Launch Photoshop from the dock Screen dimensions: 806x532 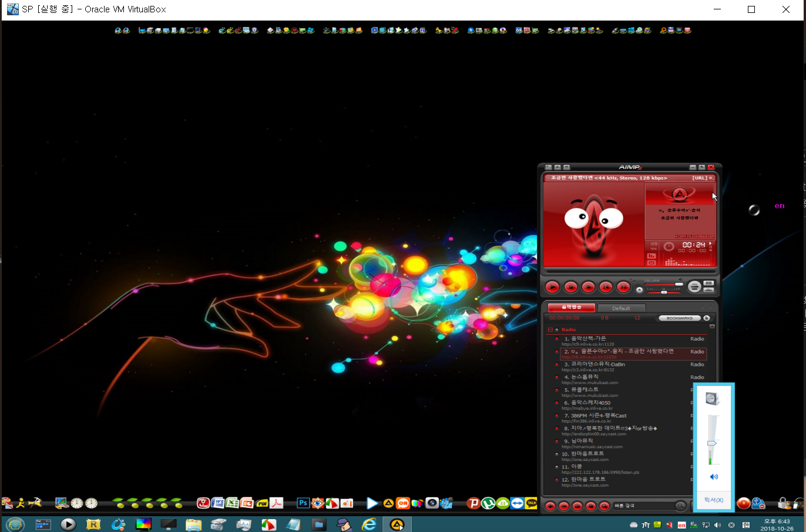point(303,503)
